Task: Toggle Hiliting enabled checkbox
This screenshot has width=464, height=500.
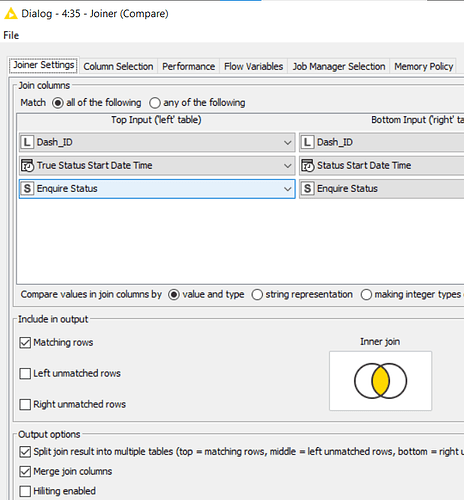Action: pos(25,491)
